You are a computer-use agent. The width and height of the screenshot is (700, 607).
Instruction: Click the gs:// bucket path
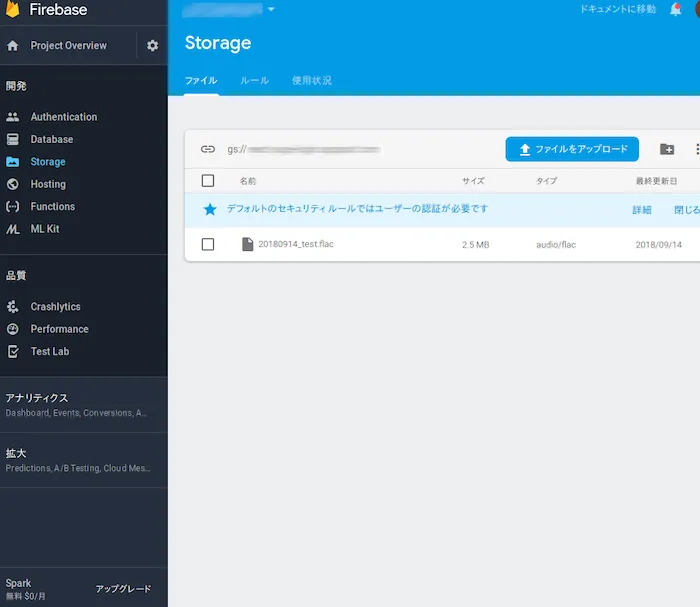[x=304, y=150]
